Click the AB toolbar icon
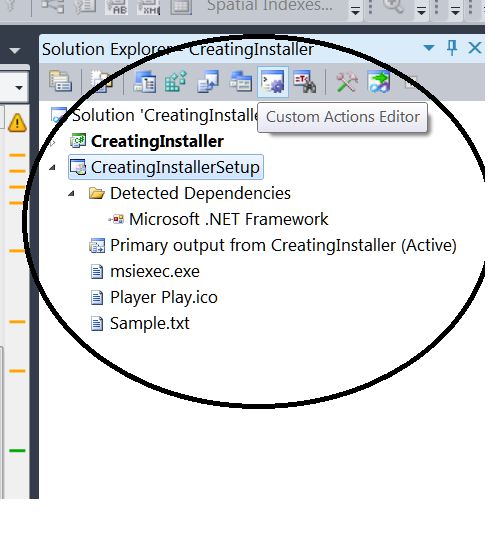 116,7
